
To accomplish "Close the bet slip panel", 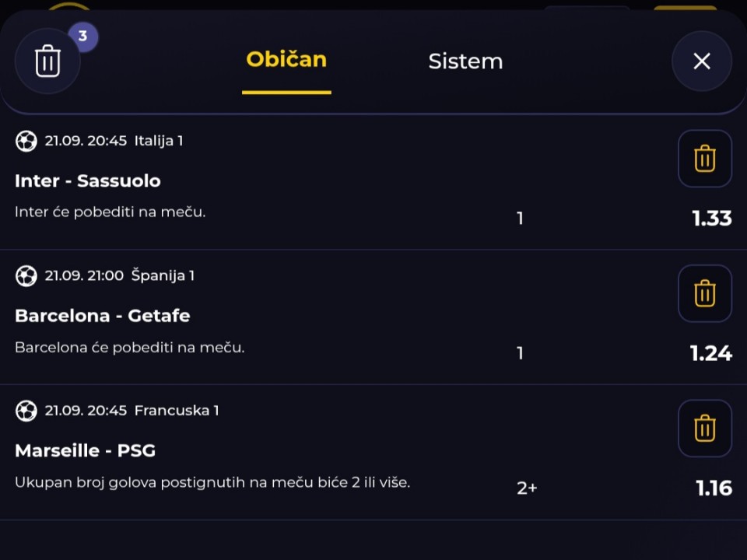I will pos(702,61).
